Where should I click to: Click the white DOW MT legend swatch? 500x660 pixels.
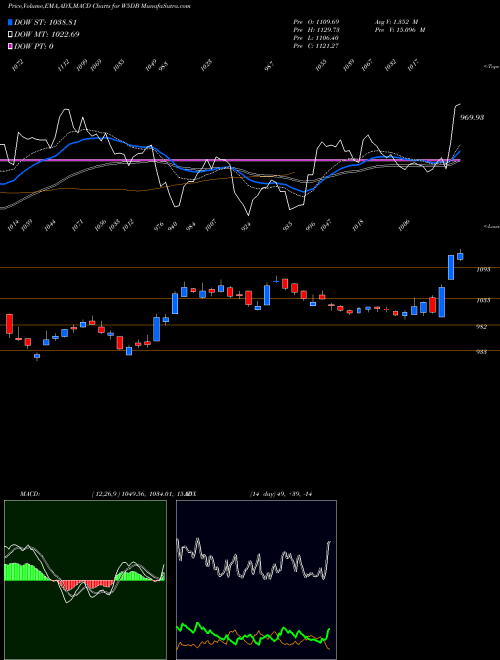11,34
